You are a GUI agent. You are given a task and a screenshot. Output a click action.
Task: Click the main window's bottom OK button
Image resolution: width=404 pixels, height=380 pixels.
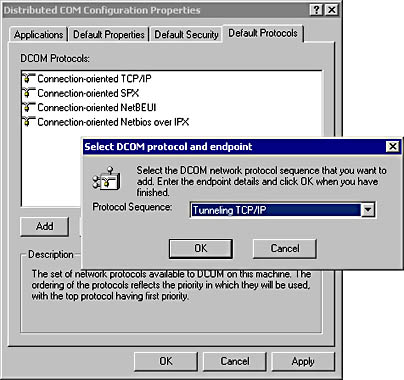point(166,362)
